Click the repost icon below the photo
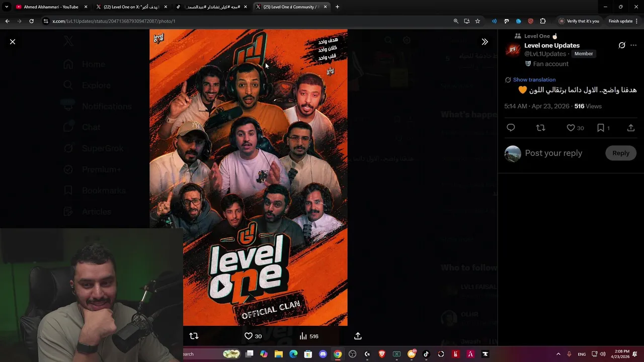Viewport: 644px width, 362px height. [194, 336]
